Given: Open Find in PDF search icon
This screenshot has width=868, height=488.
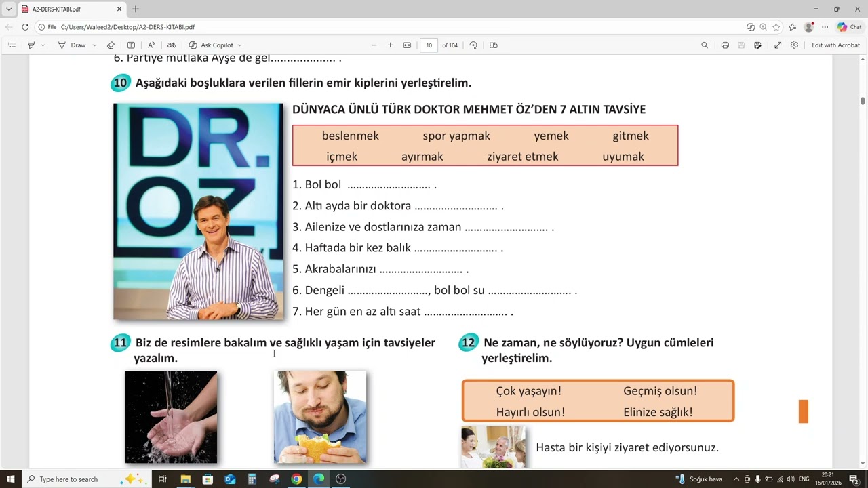Looking at the screenshot, I should pyautogui.click(x=705, y=45).
